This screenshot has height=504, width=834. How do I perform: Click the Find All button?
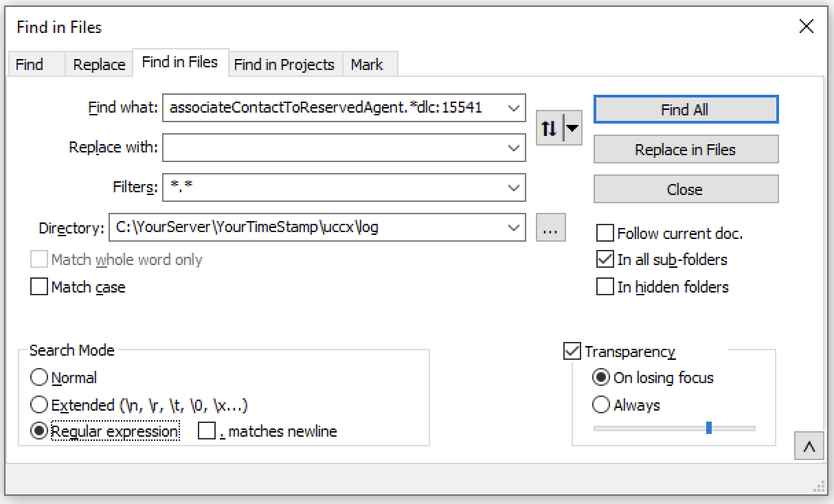pos(685,108)
